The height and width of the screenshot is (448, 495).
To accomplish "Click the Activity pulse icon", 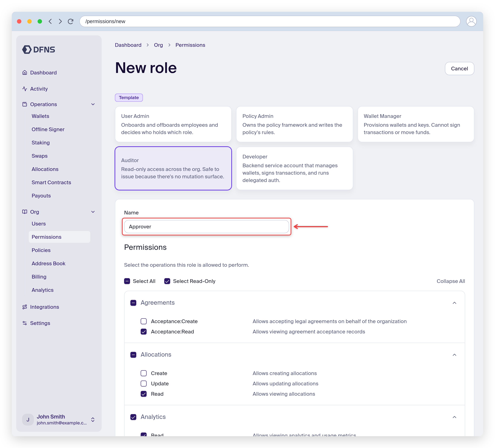I will (24, 89).
